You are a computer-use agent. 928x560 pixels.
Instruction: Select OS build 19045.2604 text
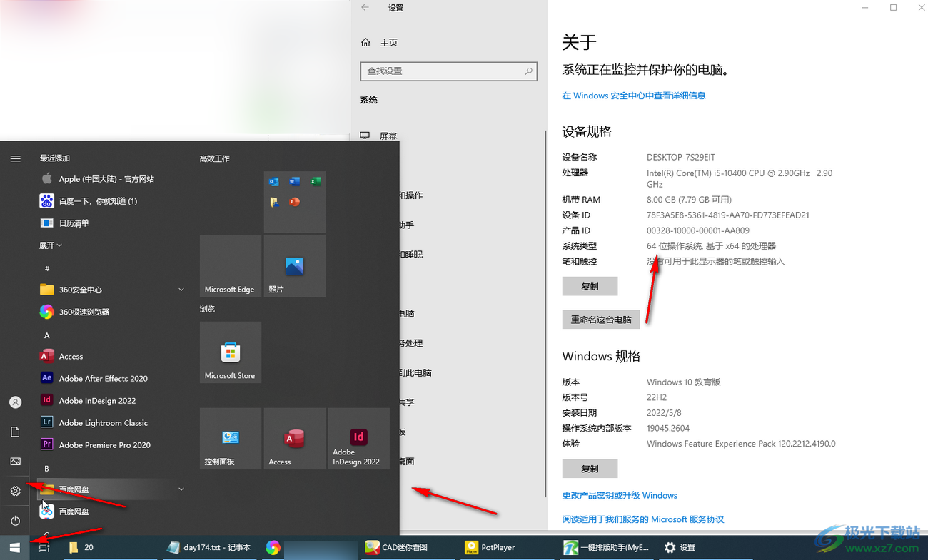(670, 428)
